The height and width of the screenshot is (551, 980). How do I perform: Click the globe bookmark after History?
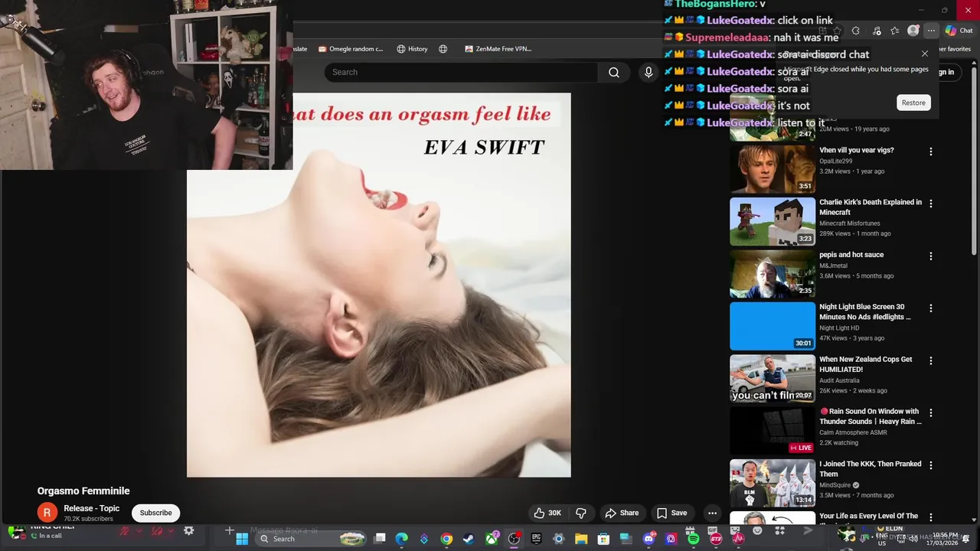[443, 49]
